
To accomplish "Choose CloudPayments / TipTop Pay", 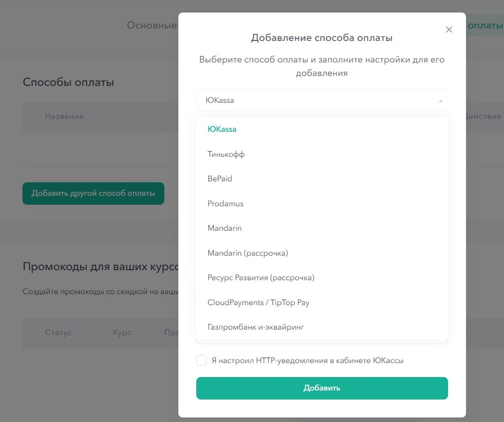I will pos(258,303).
